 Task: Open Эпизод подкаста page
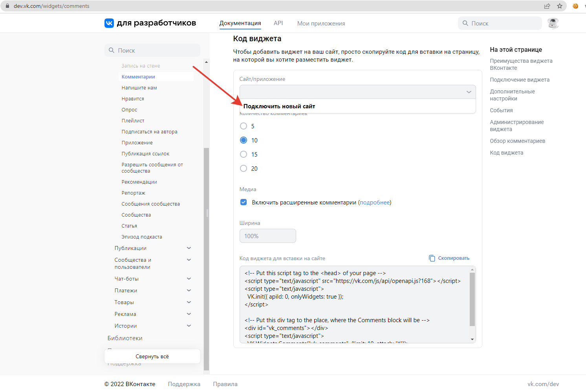[x=142, y=237]
